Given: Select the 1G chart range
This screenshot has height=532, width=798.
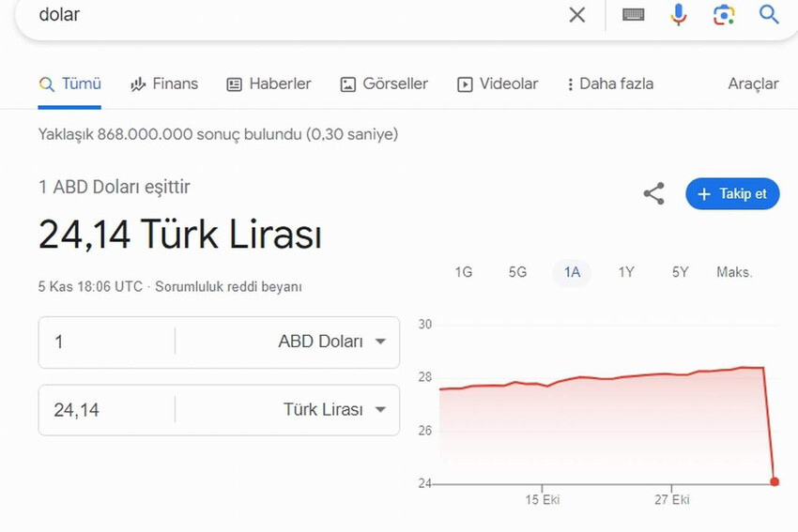Looking at the screenshot, I should coord(463,272).
